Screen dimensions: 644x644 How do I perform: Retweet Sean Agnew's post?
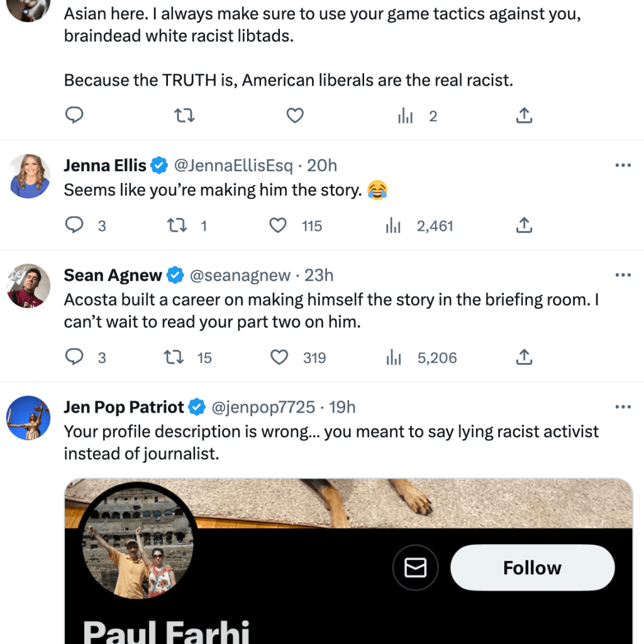point(174,358)
